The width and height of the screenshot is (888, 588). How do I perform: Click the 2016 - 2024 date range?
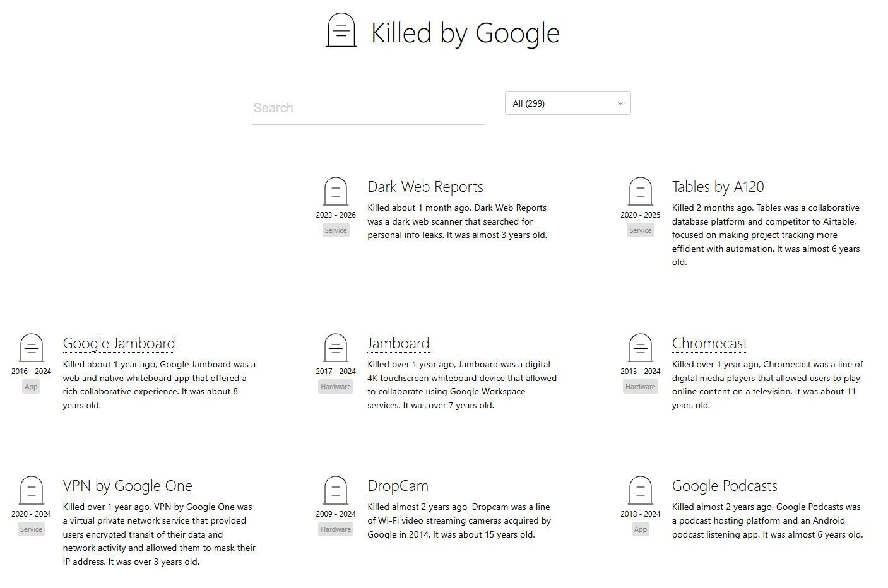[32, 372]
